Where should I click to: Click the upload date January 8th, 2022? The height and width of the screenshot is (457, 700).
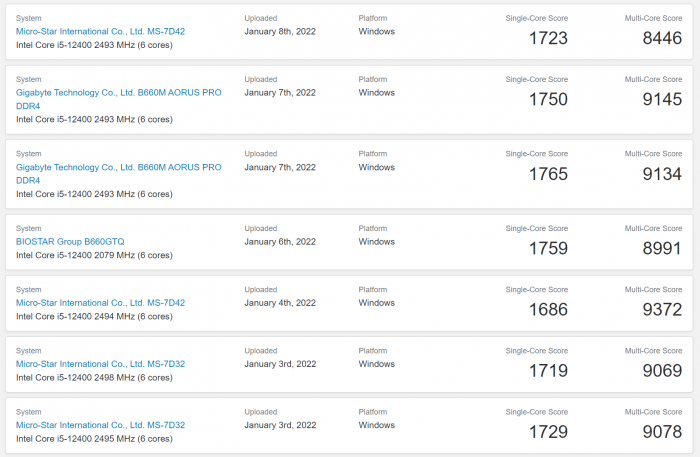tap(280, 31)
